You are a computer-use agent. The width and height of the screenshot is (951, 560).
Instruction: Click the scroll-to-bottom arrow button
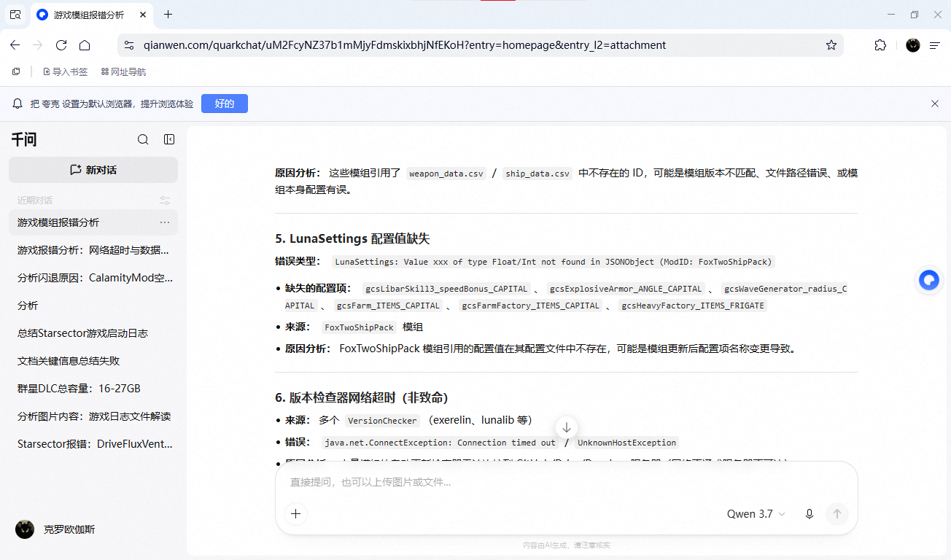coord(567,427)
